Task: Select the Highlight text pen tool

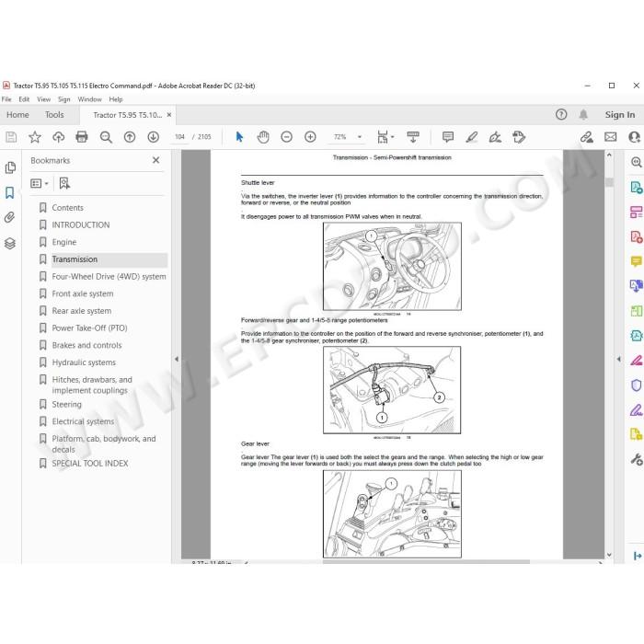Action: coord(471,137)
